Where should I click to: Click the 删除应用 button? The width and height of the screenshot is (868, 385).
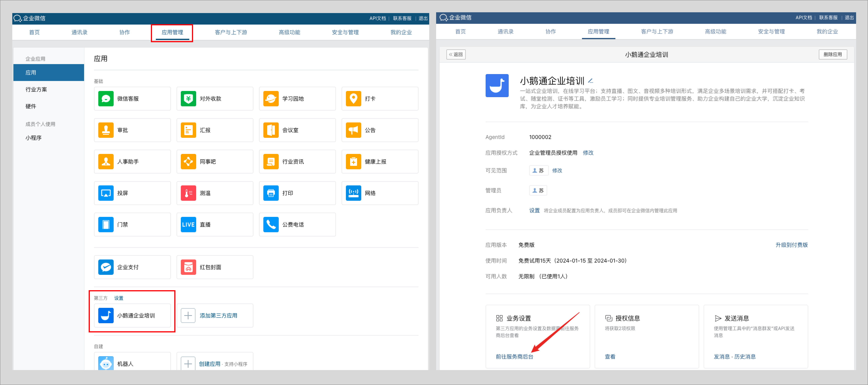coord(833,55)
